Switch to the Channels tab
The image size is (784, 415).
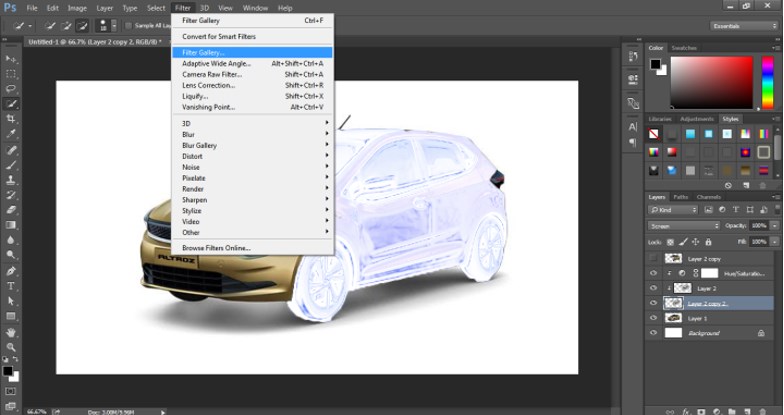708,197
